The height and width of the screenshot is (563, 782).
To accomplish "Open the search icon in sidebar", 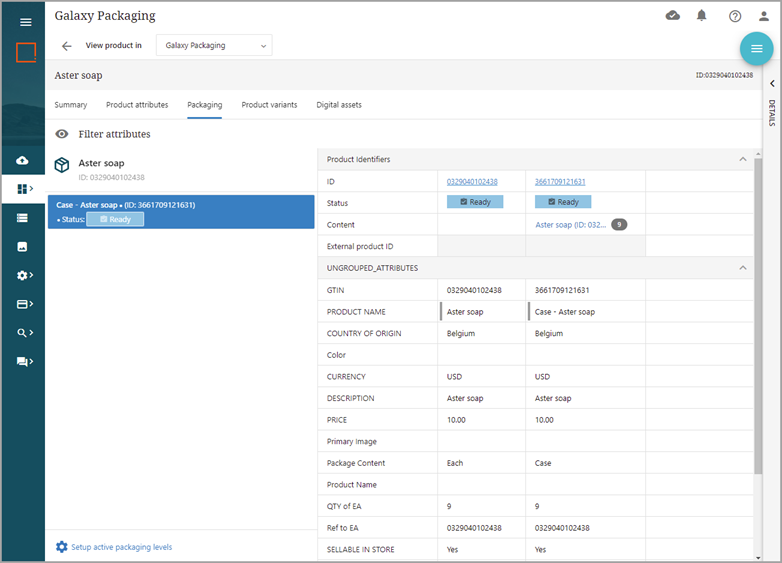I will 24,333.
